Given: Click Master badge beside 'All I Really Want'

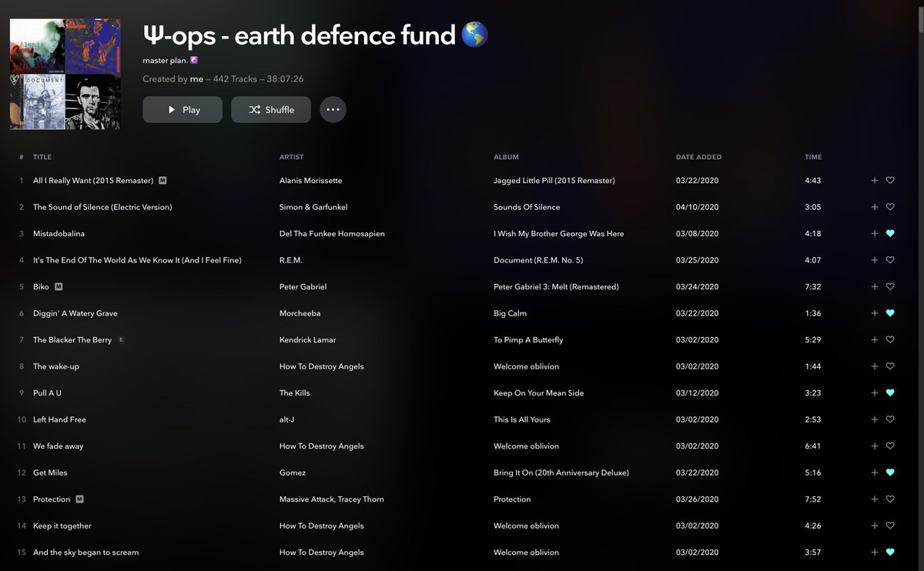Looking at the screenshot, I should pos(162,181).
